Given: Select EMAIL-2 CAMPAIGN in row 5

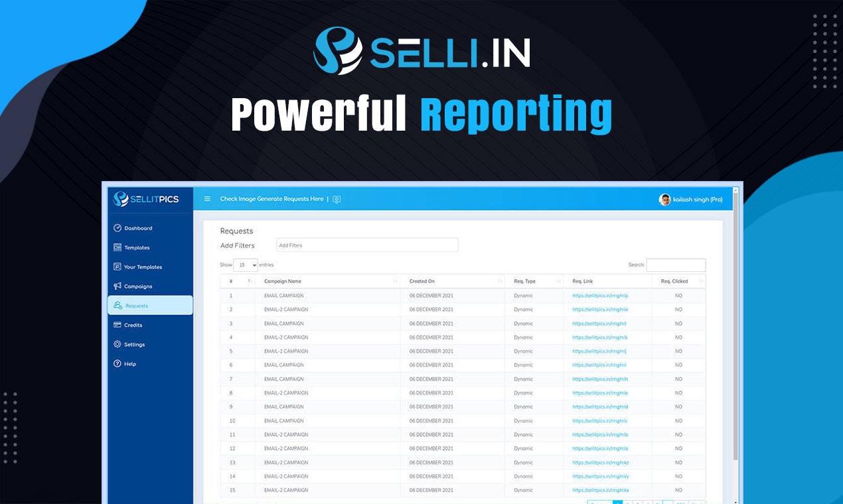Looking at the screenshot, I should pyautogui.click(x=286, y=351).
